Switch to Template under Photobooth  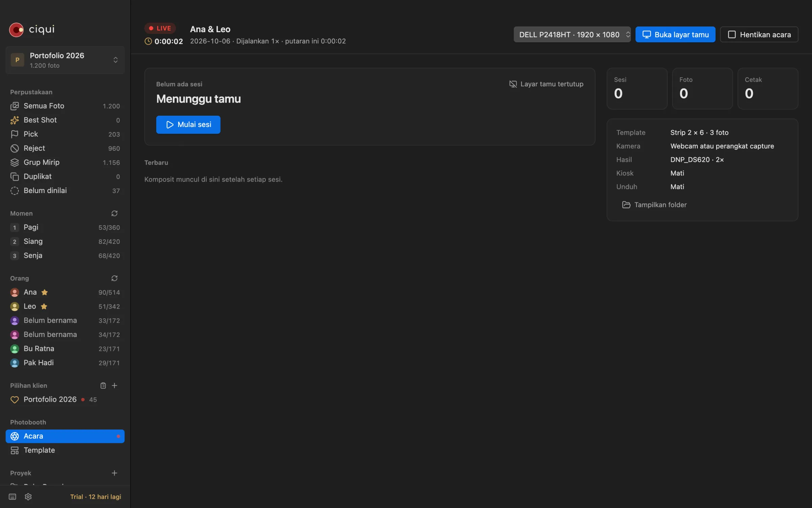tap(65, 450)
